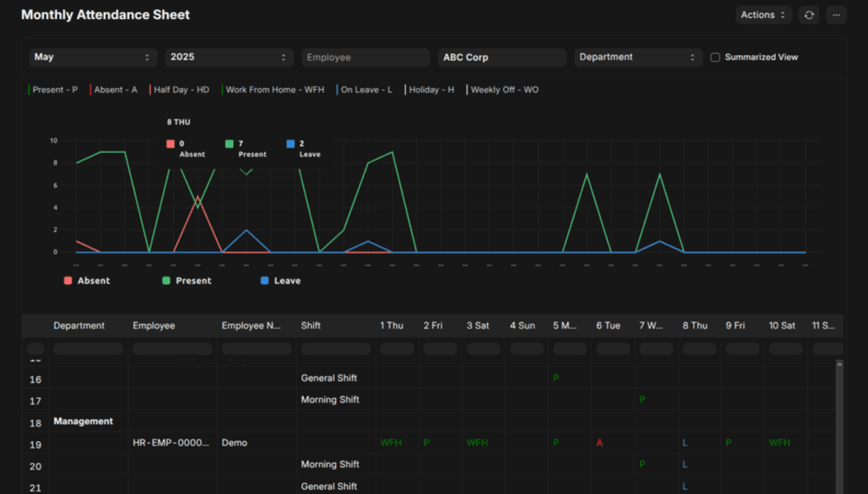Click the Employee column header
The height and width of the screenshot is (494, 868).
coord(154,326)
